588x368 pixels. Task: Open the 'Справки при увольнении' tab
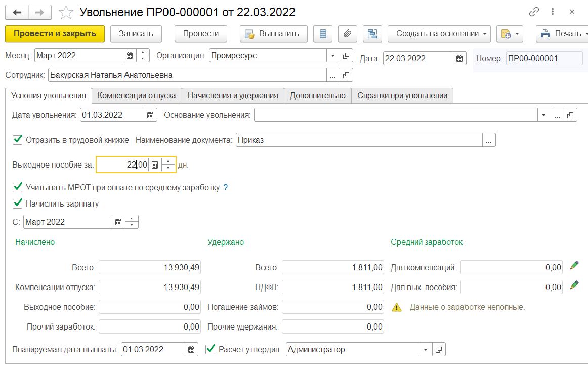tap(402, 95)
